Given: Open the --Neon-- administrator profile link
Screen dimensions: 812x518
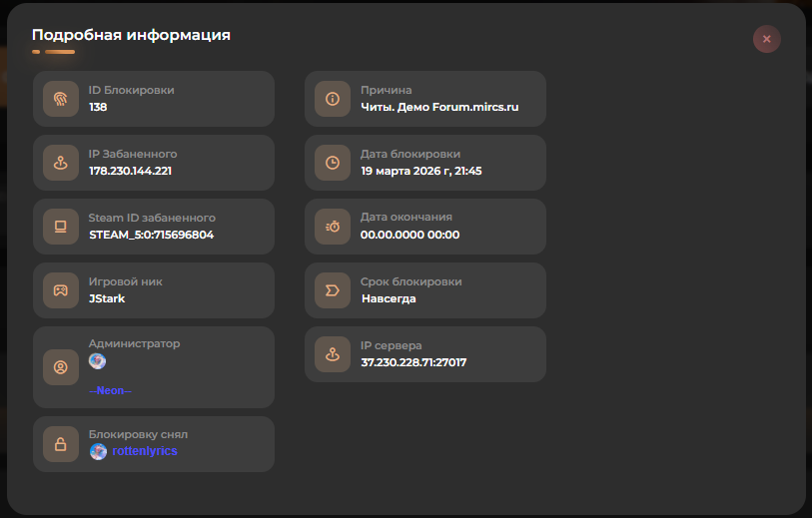Looking at the screenshot, I should pos(110,390).
